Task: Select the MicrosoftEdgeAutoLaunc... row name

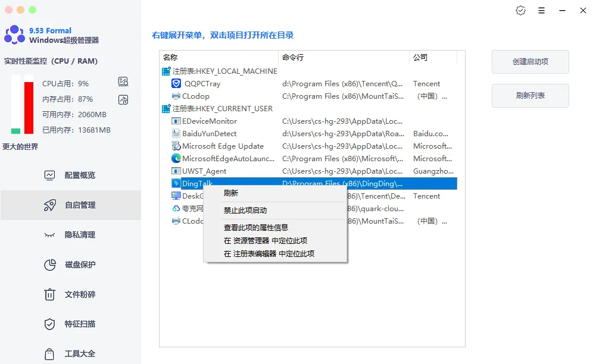Action: click(228, 158)
